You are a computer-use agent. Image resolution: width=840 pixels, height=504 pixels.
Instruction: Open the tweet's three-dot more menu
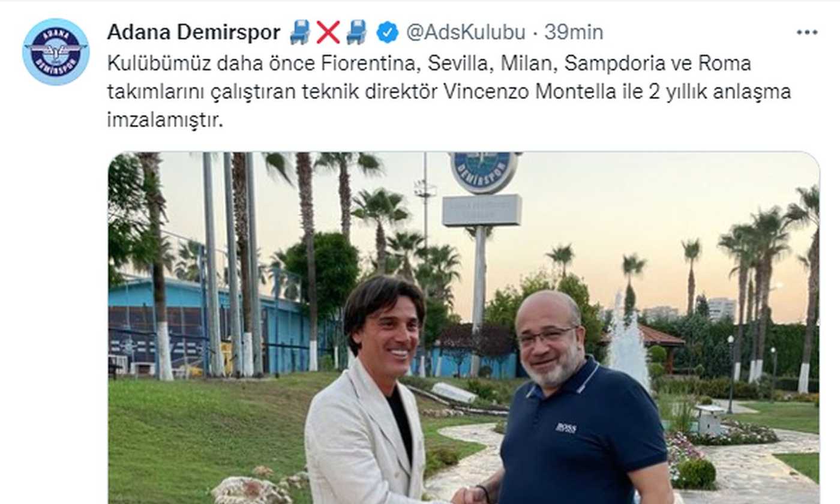[x=806, y=32]
